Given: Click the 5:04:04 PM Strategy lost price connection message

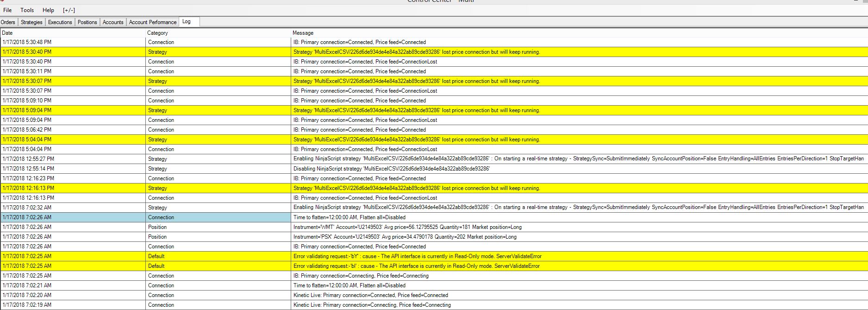Looking at the screenshot, I should pos(417,139).
